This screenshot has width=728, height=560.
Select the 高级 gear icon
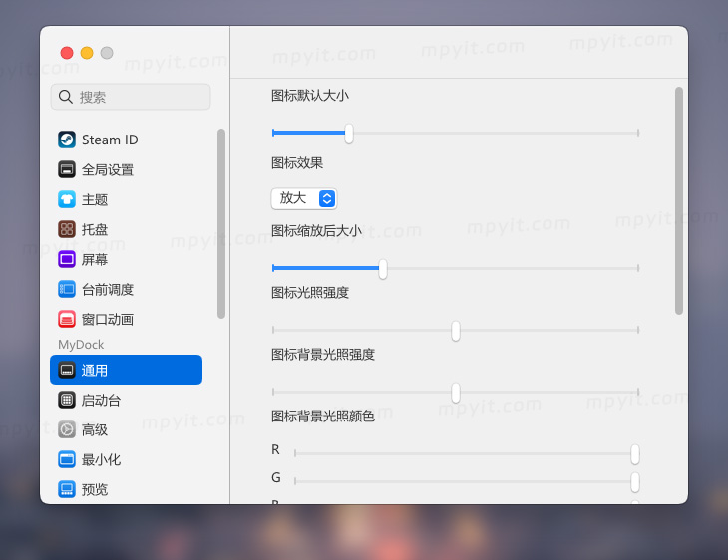pyautogui.click(x=67, y=429)
